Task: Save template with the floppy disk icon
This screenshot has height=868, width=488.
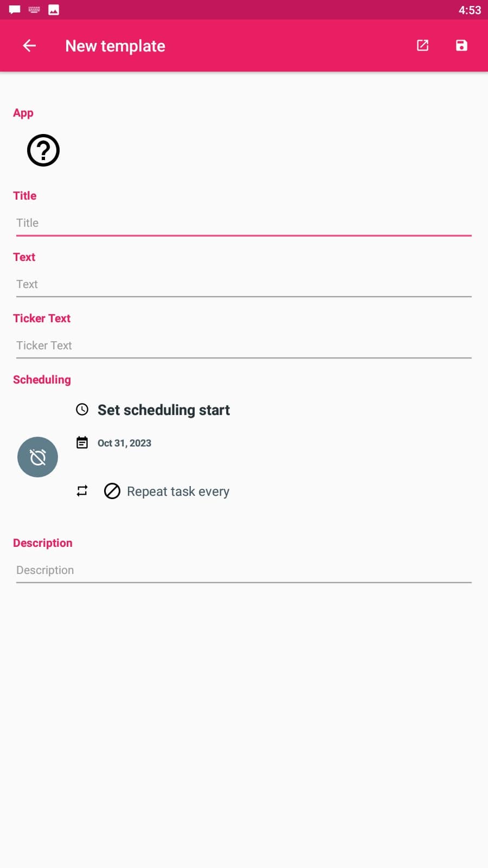Action: click(461, 46)
